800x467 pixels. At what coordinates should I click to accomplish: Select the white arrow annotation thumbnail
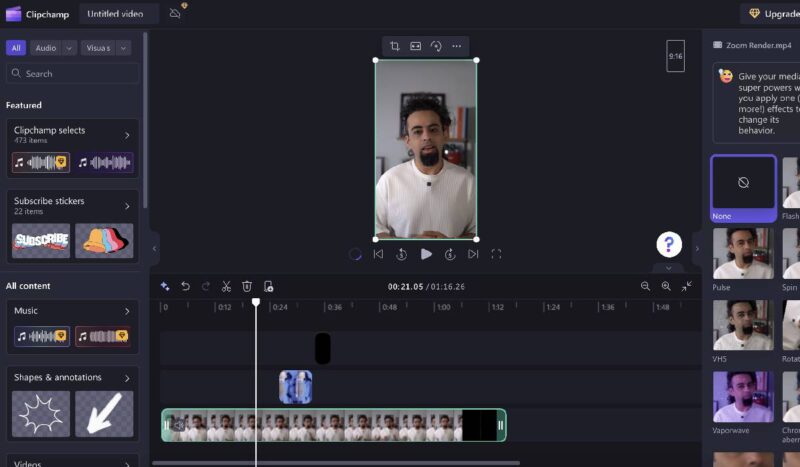[104, 413]
